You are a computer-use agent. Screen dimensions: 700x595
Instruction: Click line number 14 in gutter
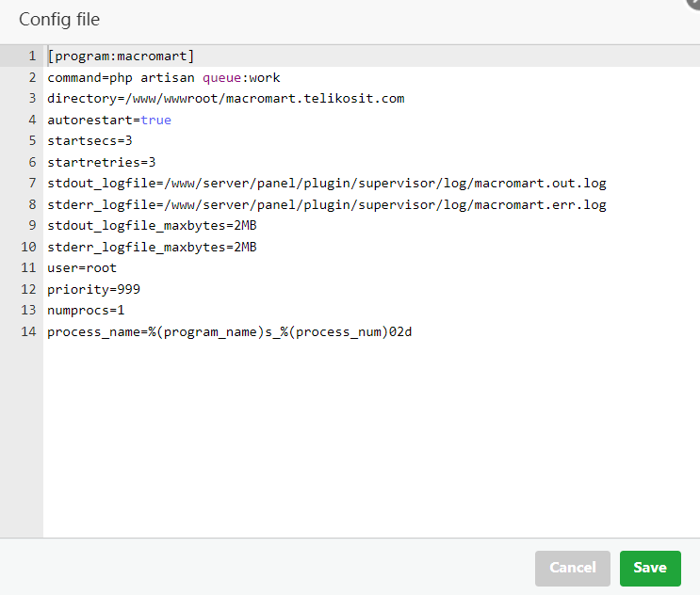(x=28, y=331)
